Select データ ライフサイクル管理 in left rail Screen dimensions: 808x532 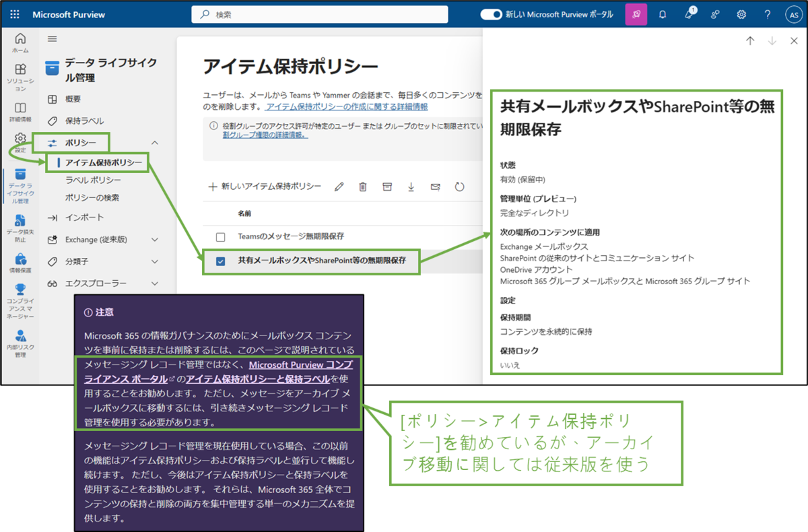pyautogui.click(x=20, y=186)
